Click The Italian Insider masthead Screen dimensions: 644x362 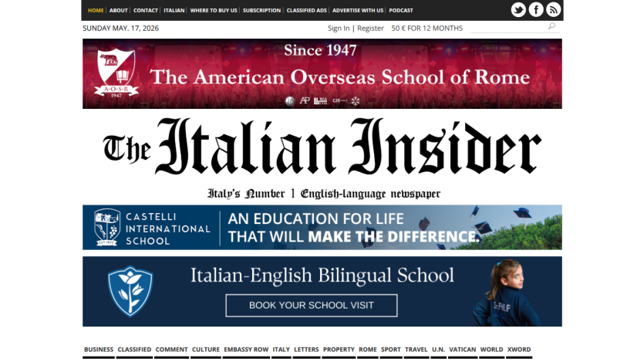click(322, 147)
